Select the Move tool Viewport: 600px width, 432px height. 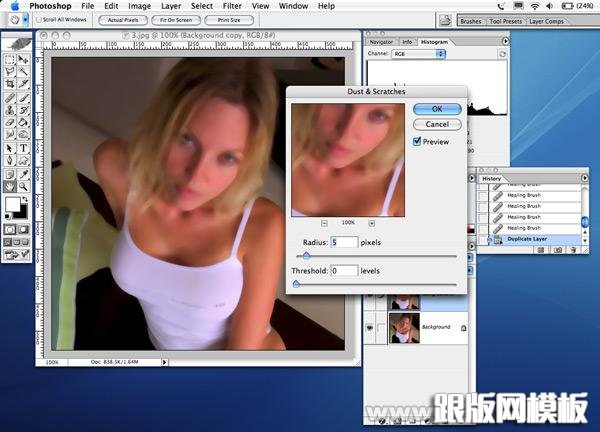pos(23,59)
